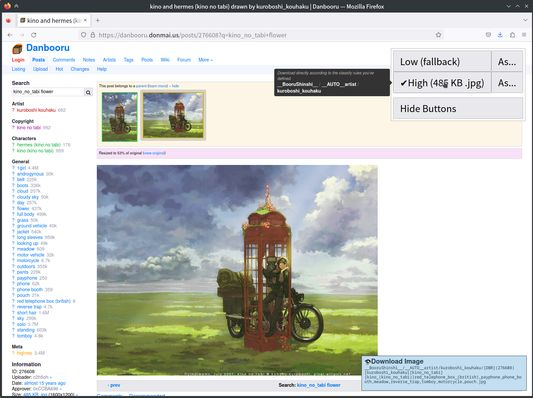Click the tracking protection shield icon
The height and width of the screenshot is (398, 533).
(x=83, y=35)
